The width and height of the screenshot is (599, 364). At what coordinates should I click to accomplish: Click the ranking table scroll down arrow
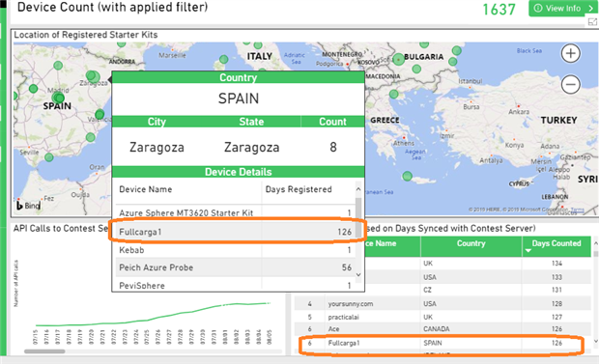[x=595, y=341]
